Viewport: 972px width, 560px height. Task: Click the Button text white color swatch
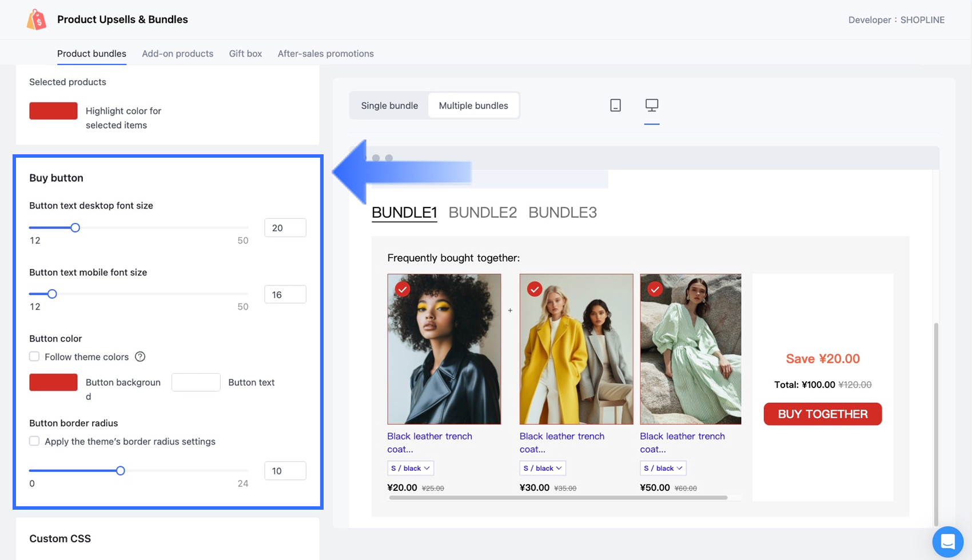click(196, 382)
